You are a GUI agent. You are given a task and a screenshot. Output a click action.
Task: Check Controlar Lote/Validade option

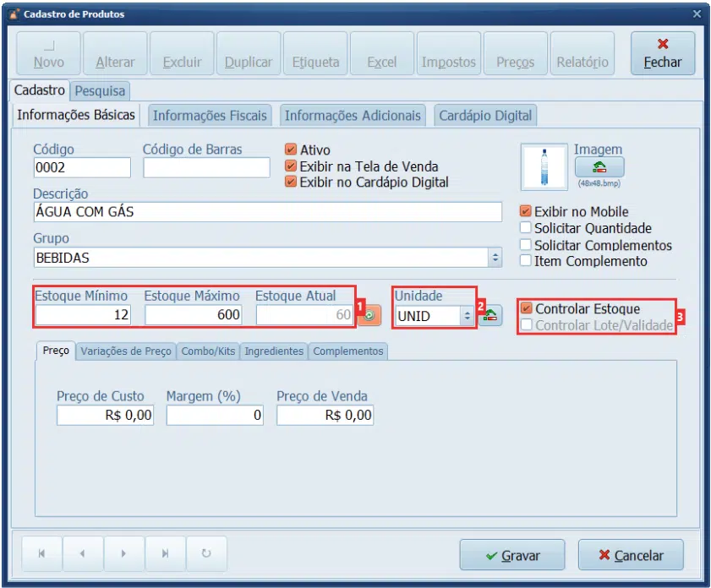click(526, 324)
